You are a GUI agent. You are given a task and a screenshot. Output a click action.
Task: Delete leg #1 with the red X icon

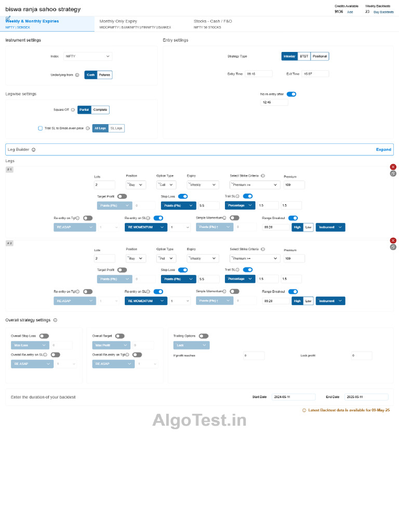[x=393, y=167]
